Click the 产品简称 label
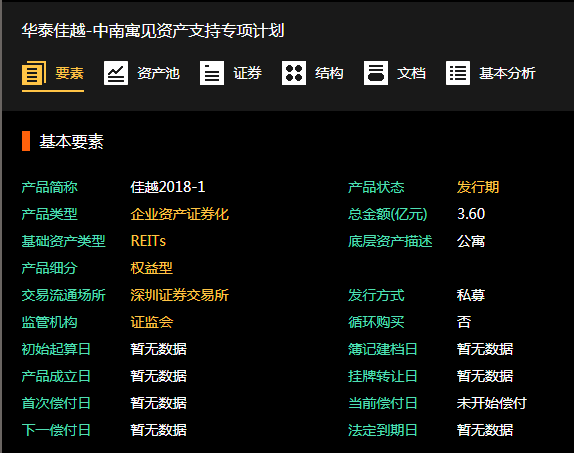This screenshot has width=574, height=453. point(49,187)
